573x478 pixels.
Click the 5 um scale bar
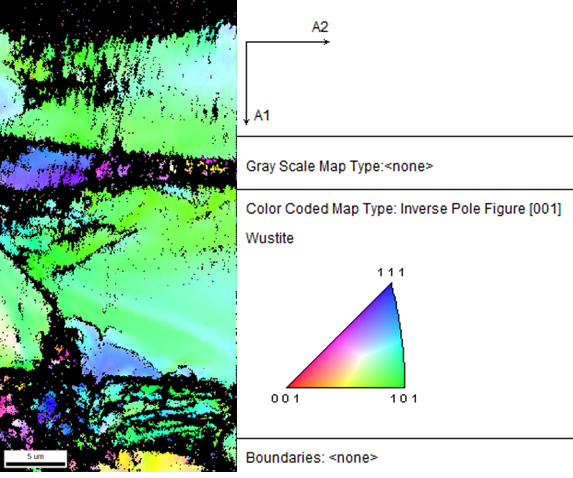35,459
